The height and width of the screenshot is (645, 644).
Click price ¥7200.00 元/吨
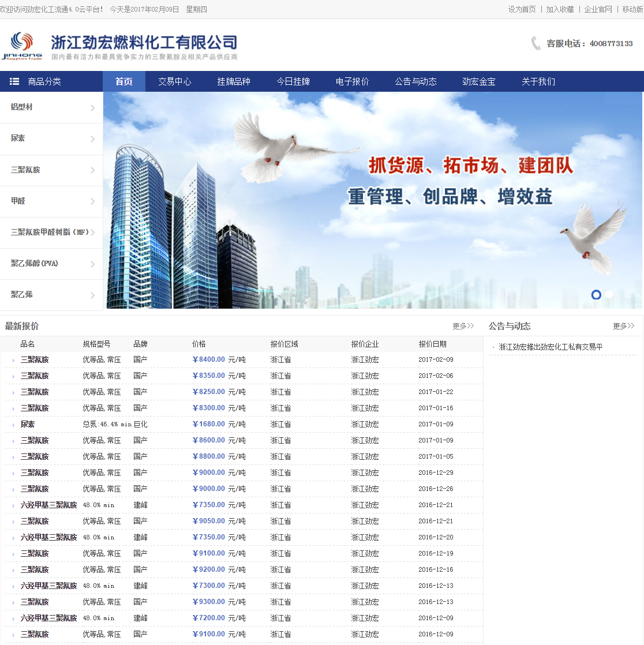tap(219, 618)
